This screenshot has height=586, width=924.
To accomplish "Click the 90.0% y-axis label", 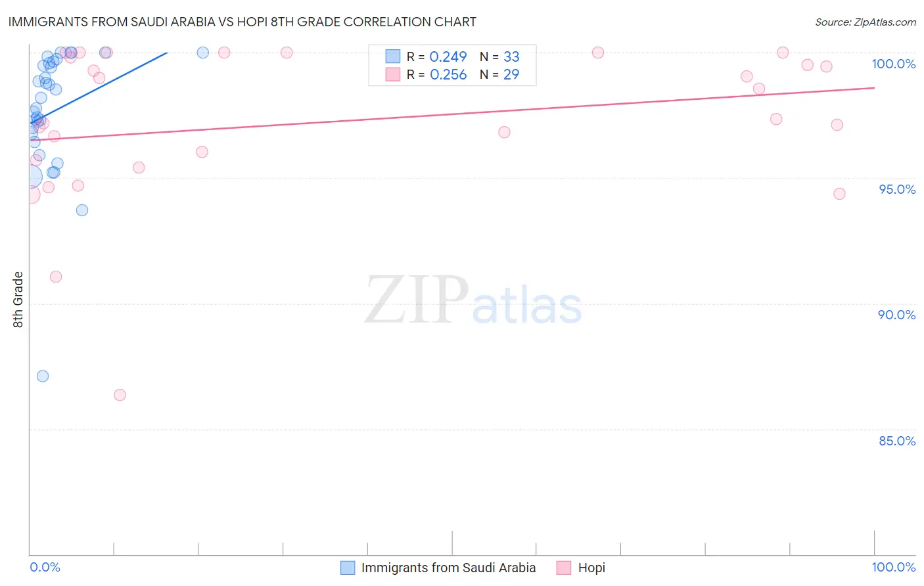I will point(896,315).
